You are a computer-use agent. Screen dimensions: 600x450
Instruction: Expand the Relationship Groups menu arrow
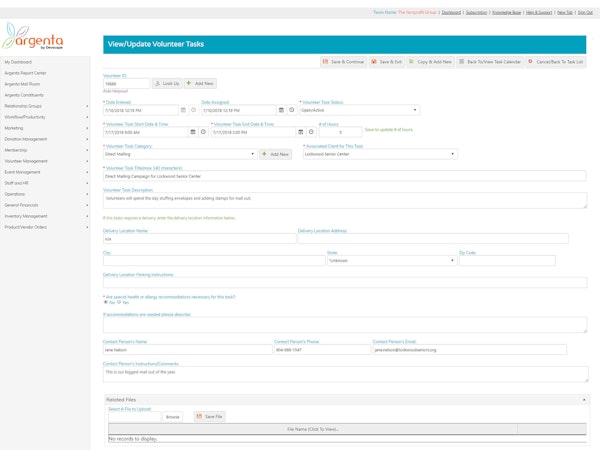pos(87,106)
